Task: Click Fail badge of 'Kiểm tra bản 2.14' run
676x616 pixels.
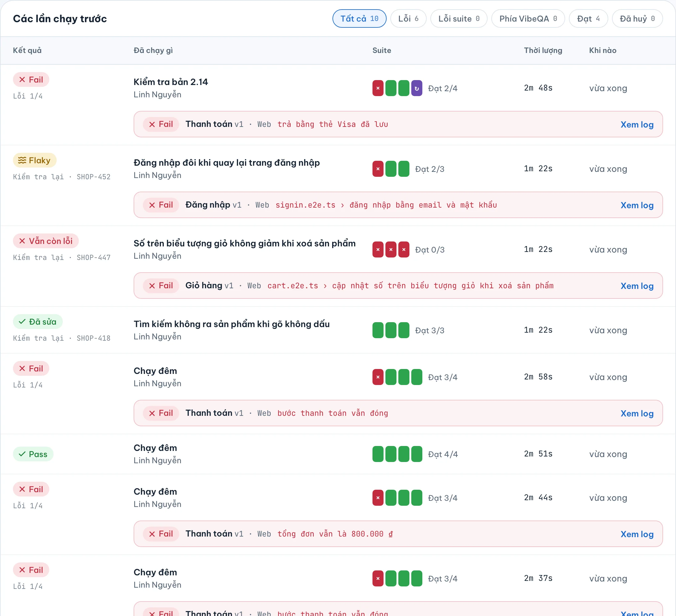Action: coord(31,79)
